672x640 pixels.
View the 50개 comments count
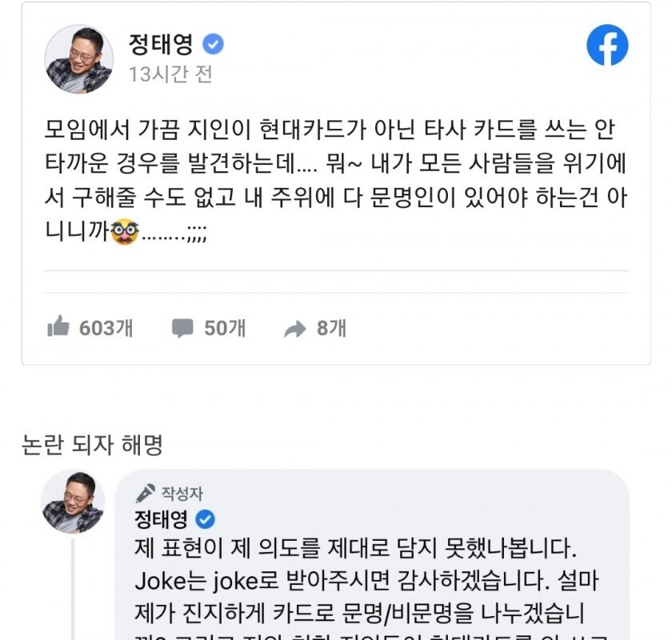click(x=225, y=327)
